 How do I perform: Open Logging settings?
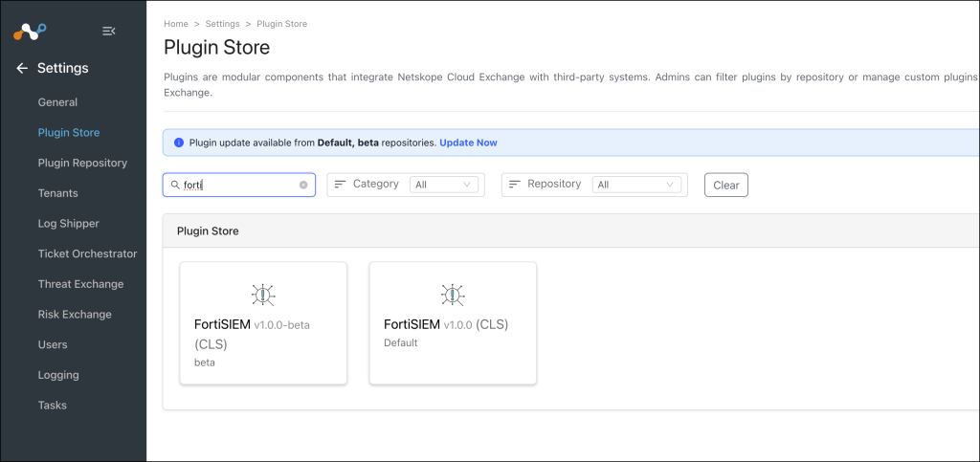58,375
